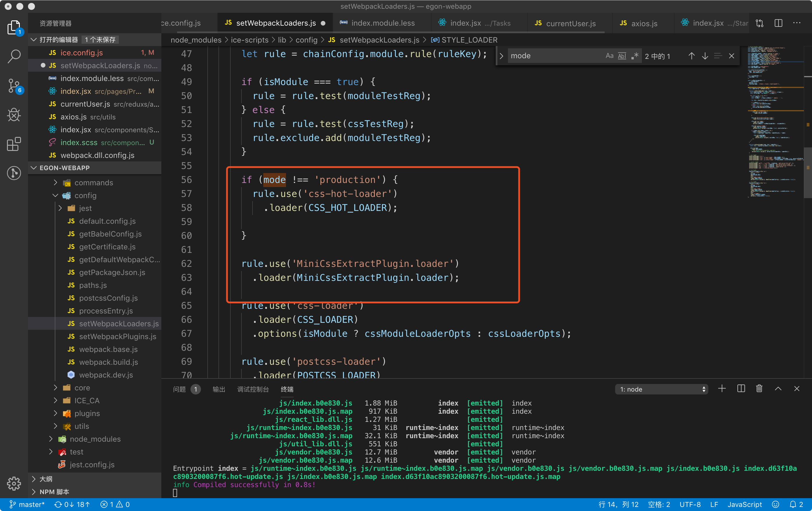Open the Extensions view in activity bar
812x511 pixels.
[x=14, y=144]
